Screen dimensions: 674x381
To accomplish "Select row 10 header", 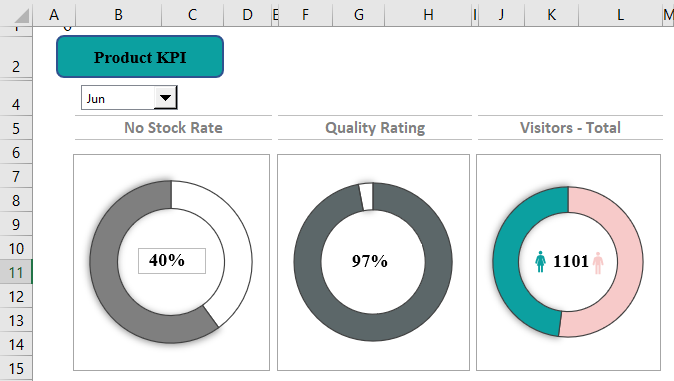I will [16, 248].
